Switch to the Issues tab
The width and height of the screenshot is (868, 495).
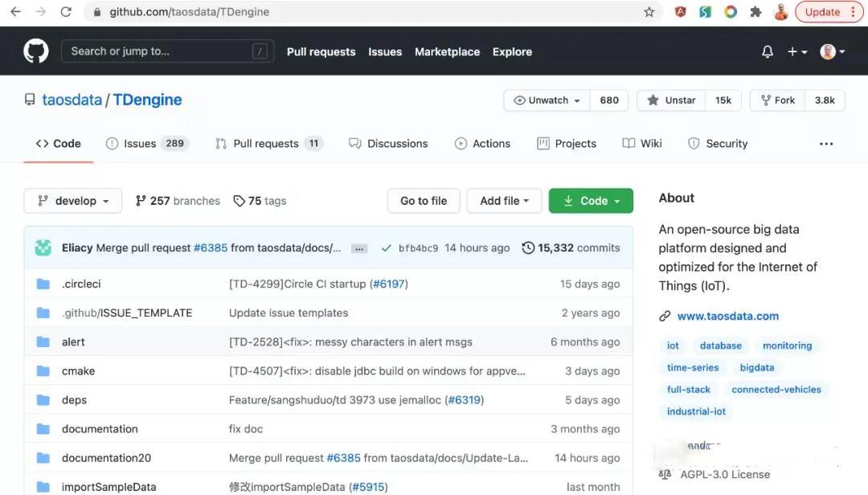click(x=147, y=143)
